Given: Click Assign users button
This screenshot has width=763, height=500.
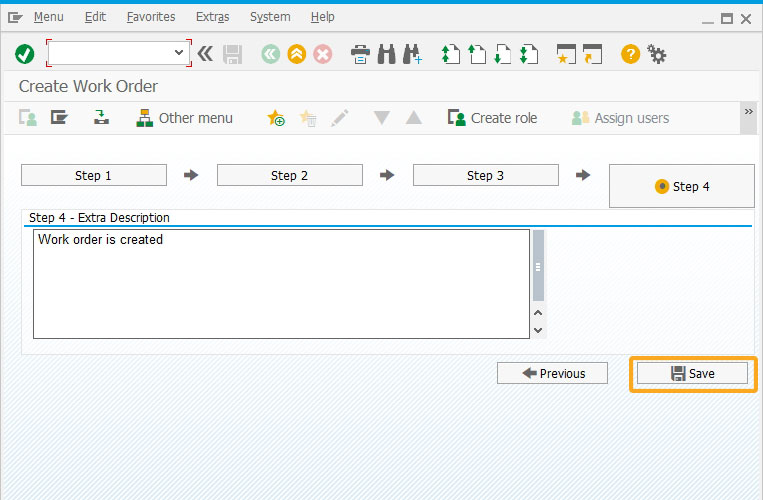Looking at the screenshot, I should pyautogui.click(x=620, y=118).
